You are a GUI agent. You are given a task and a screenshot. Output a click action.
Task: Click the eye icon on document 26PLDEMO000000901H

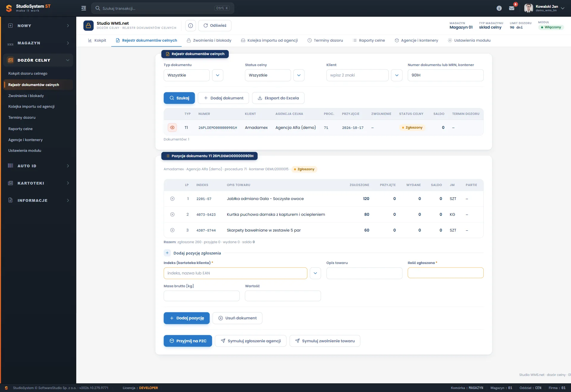172,127
